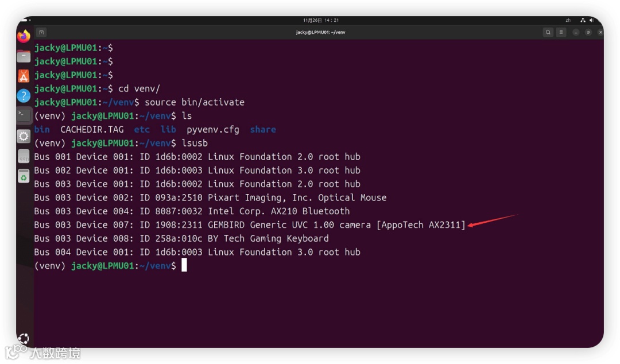
Task: Click the terminal cursor at last prompt
Action: click(x=184, y=265)
